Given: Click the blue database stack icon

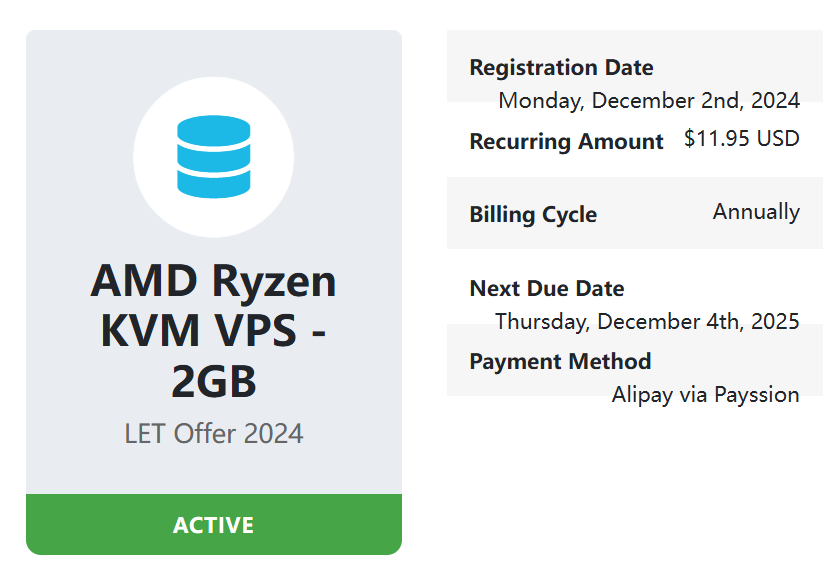Looking at the screenshot, I should (x=213, y=156).
